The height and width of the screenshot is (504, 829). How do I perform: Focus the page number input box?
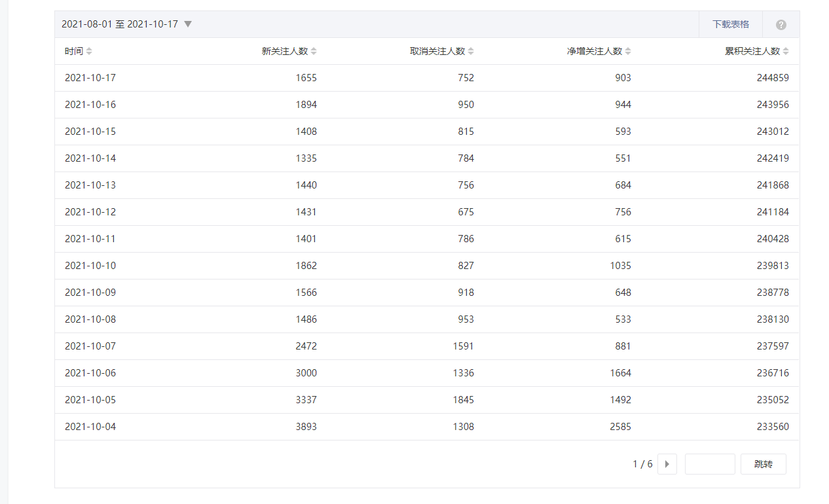(709, 464)
